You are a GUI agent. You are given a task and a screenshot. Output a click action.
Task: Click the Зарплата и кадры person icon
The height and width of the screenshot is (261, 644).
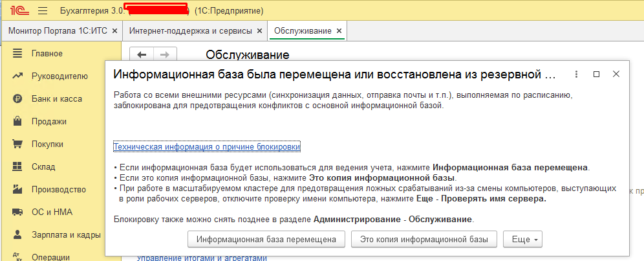coord(17,234)
